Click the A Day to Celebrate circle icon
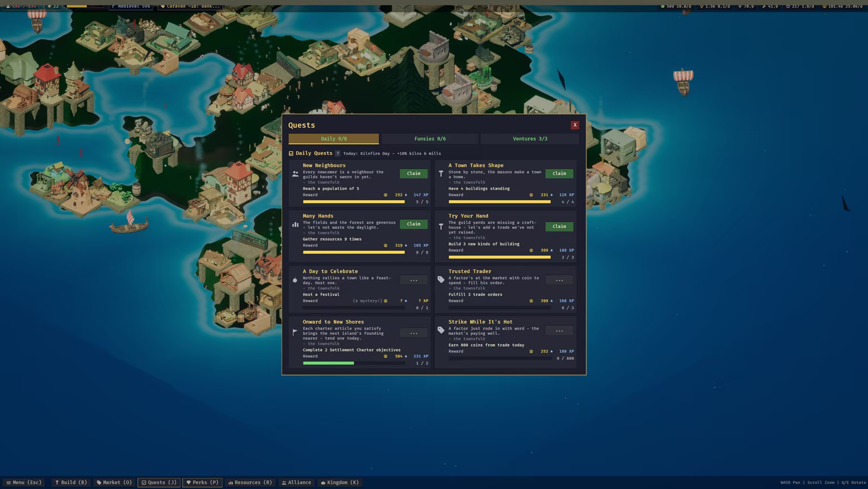 coord(295,280)
